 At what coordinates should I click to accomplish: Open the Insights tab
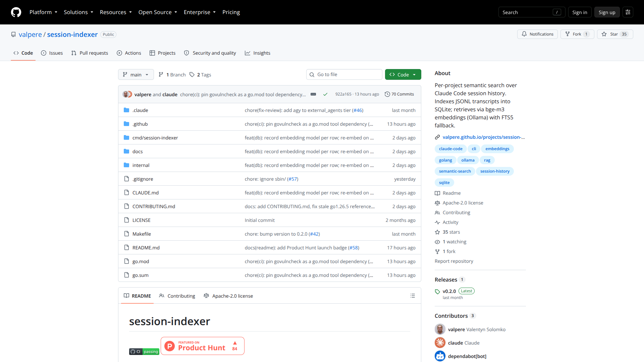[258, 53]
